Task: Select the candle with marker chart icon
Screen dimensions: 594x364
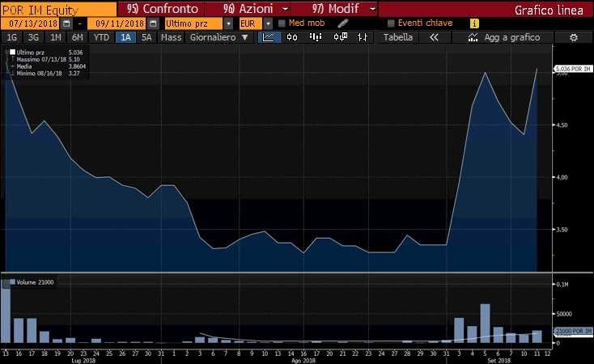Action: coord(340,37)
